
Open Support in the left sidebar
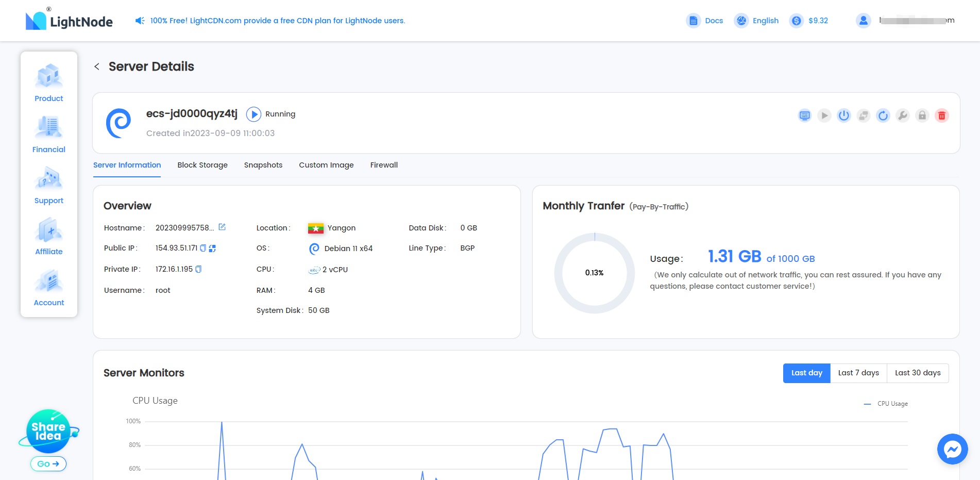click(49, 185)
